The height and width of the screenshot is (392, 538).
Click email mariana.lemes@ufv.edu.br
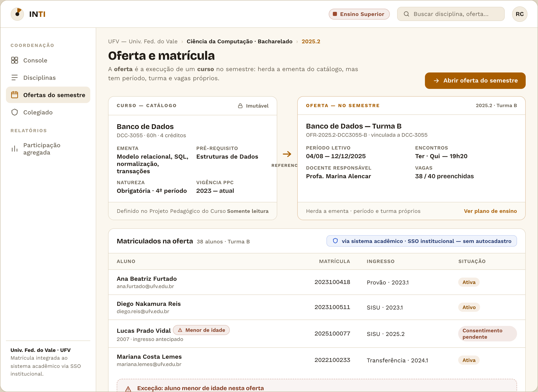149,364
